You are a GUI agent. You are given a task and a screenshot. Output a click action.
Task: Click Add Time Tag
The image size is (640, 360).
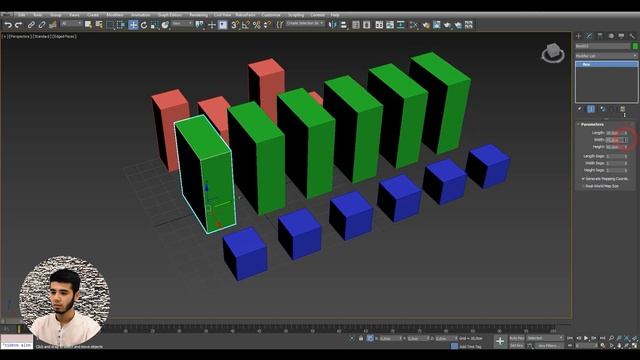point(470,347)
